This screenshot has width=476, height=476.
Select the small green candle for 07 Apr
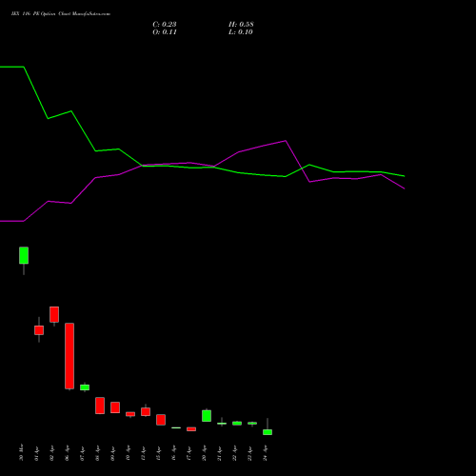pos(85,387)
